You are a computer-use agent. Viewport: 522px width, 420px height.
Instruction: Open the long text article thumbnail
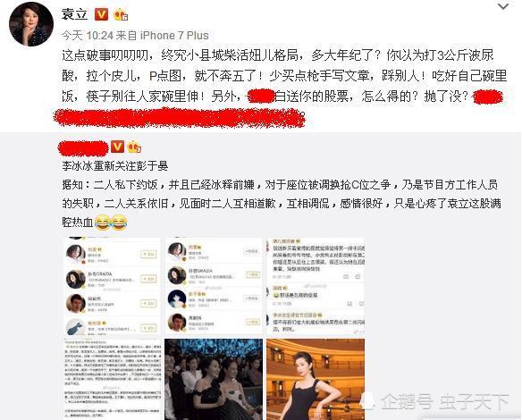[x=113, y=379]
